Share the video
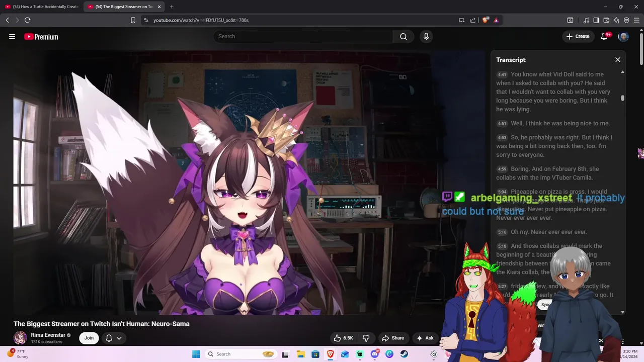 tap(393, 338)
